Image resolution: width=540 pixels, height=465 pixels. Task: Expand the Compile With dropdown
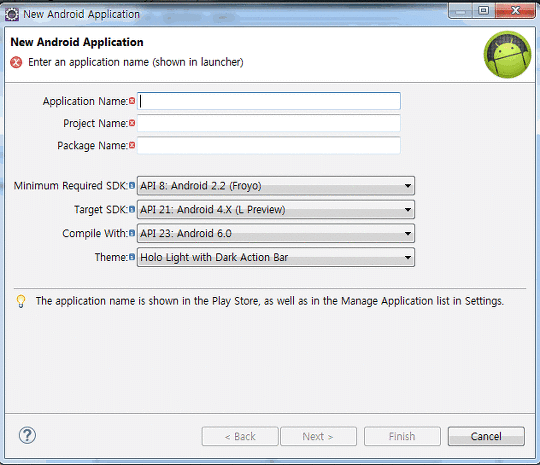pos(276,234)
